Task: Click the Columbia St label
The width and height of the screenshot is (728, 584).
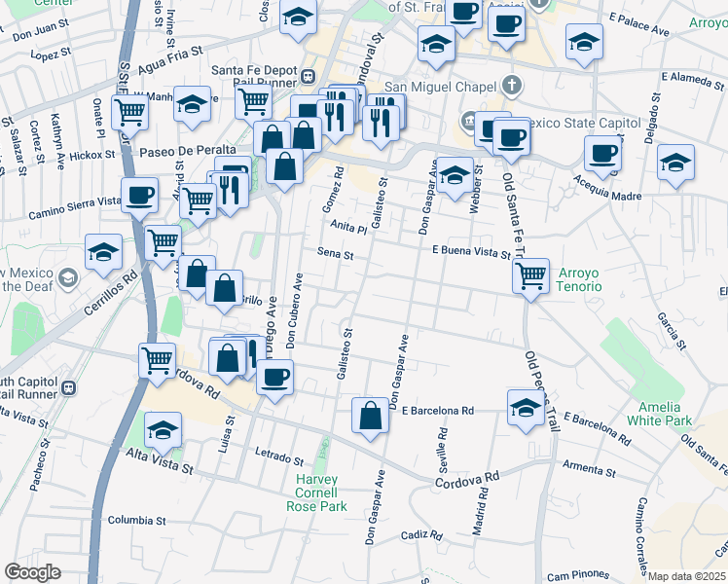Action: [x=136, y=520]
